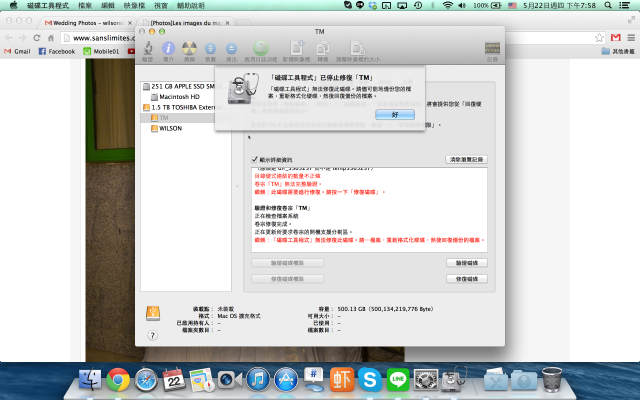Open the 映像檔 (Images) menu
This screenshot has width=640, height=400.
(x=134, y=5)
